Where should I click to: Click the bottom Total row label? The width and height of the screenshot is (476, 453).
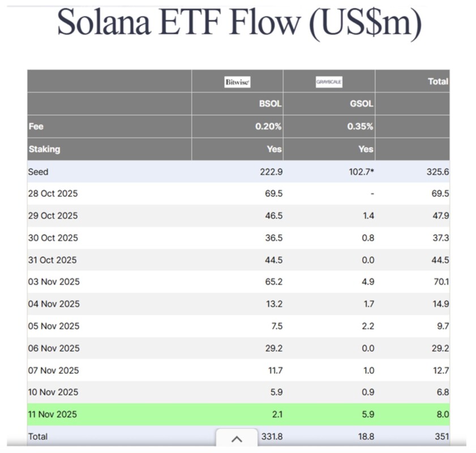point(38,437)
